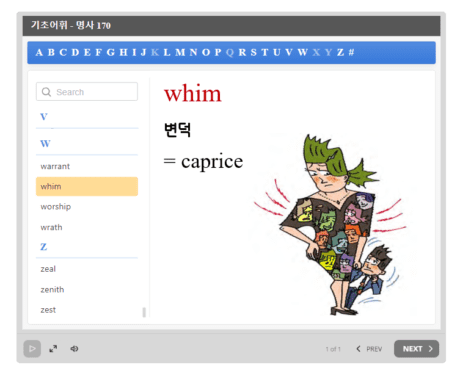Click the 'Z' section header in the list
The width and height of the screenshot is (460, 376).
coord(44,247)
